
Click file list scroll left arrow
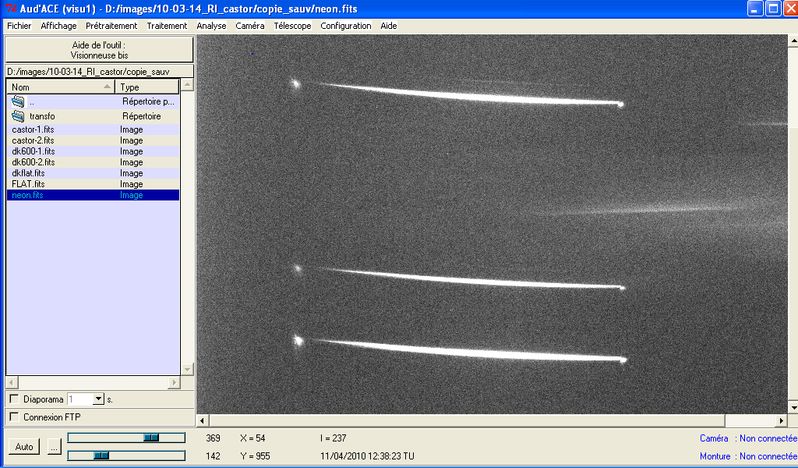[x=12, y=382]
